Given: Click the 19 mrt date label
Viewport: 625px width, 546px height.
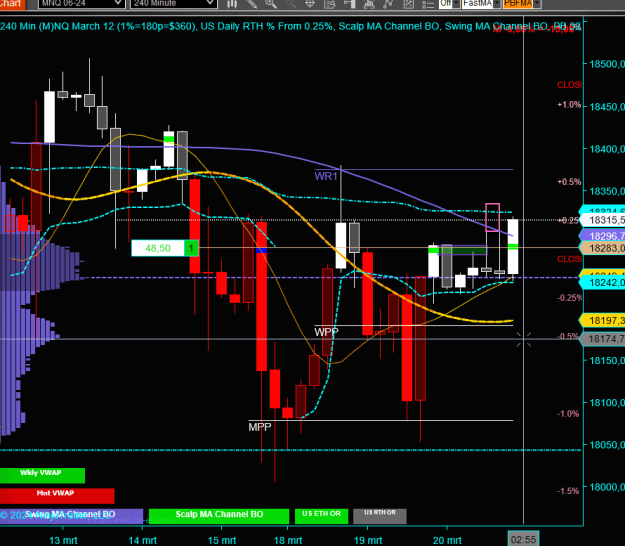Looking at the screenshot, I should [368, 540].
